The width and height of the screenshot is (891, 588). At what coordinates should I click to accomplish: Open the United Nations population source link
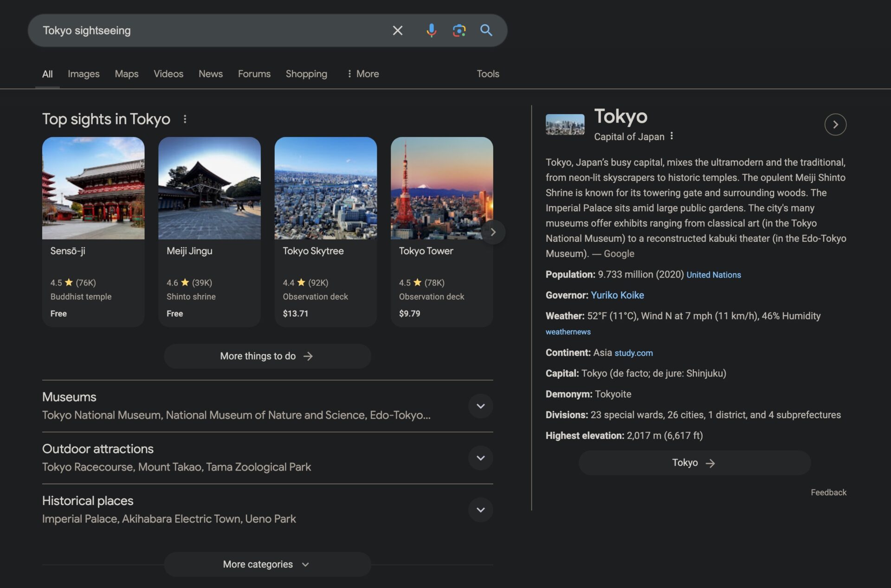(x=713, y=275)
